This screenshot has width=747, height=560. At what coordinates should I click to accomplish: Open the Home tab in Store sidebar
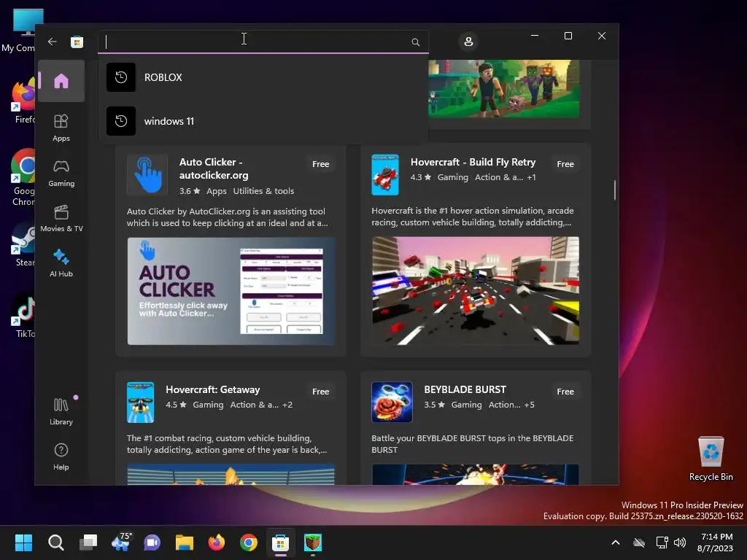coord(61,81)
